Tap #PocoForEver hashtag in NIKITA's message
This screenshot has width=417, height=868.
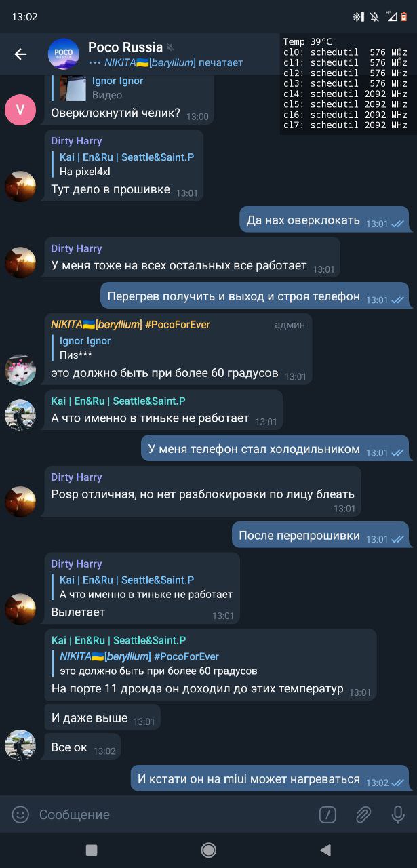178,324
